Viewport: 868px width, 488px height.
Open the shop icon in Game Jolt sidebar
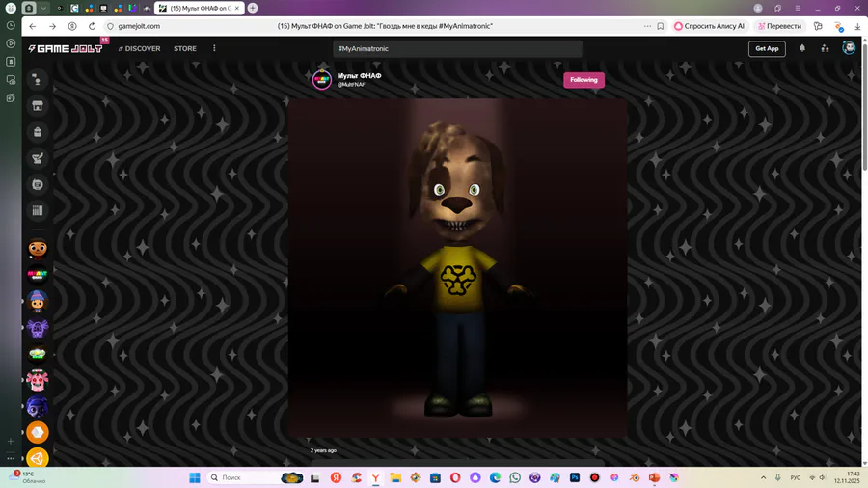(x=37, y=106)
